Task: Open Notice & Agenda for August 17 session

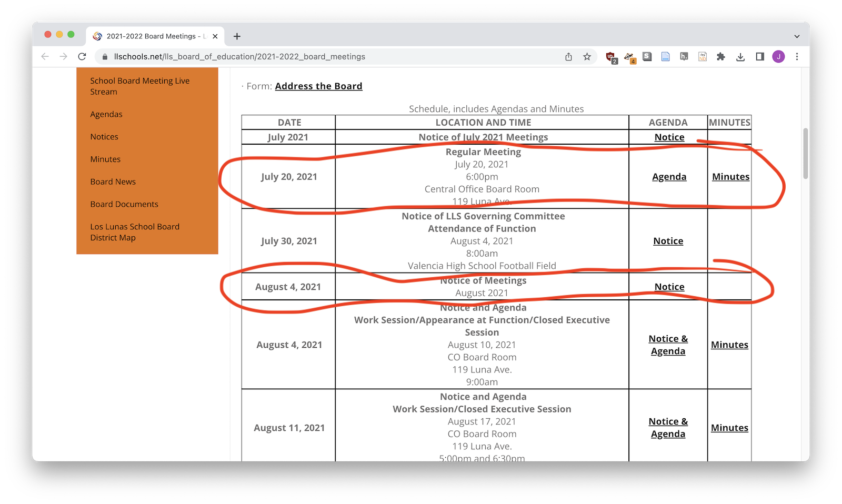Action: 668,428
